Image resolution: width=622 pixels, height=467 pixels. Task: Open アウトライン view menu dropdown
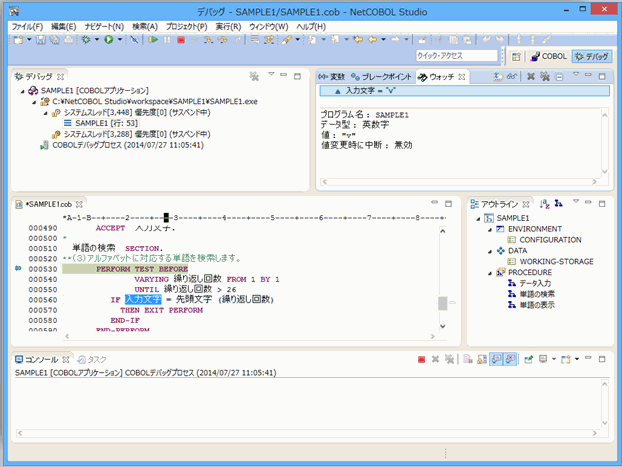576,202
